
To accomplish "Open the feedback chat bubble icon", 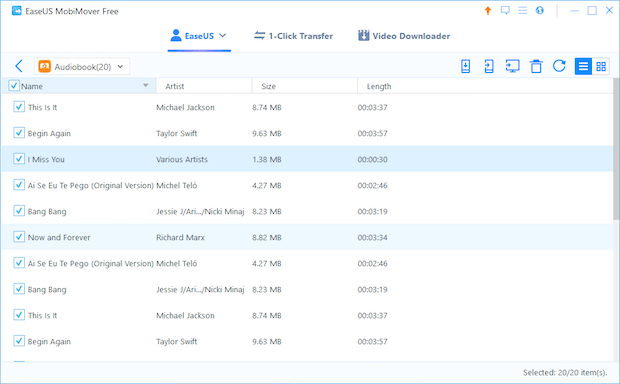I will 505,11.
